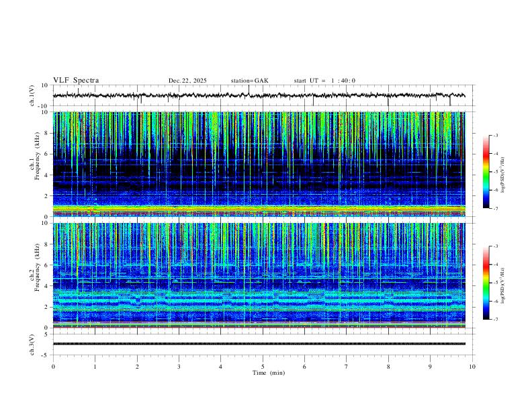The height and width of the screenshot is (411, 532).
Task: Click the ch.2 color bar "log(PSD)" label
Action: 503,285
